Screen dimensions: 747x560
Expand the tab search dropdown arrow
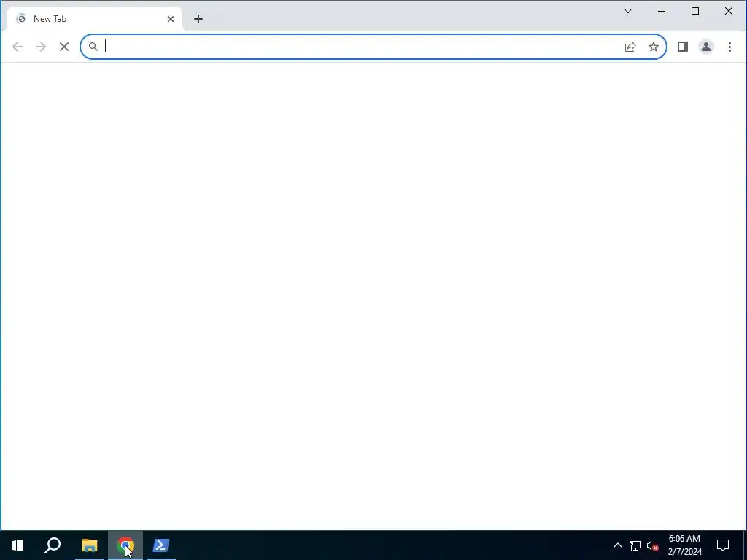pyautogui.click(x=628, y=11)
